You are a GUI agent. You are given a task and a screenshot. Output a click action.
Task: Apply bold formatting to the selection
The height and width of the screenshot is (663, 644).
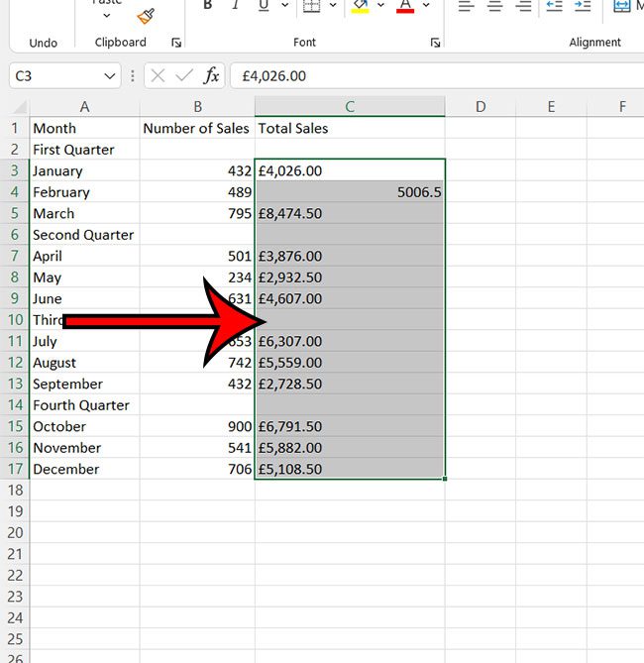[x=208, y=6]
